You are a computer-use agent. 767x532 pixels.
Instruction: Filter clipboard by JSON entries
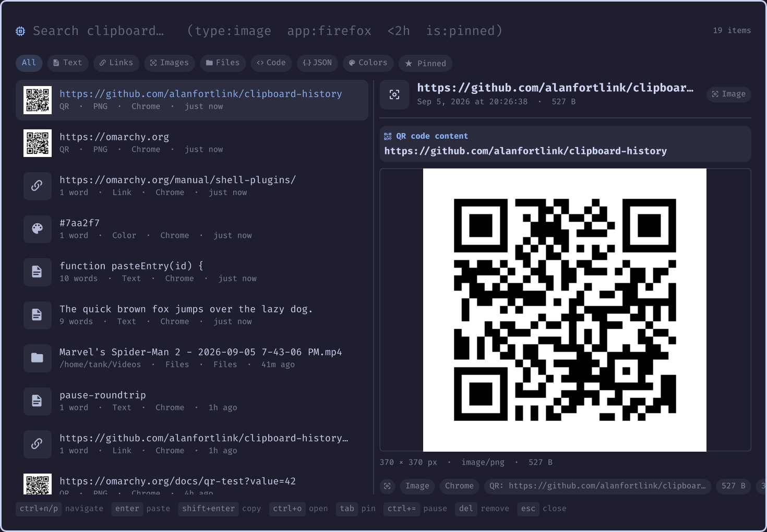click(x=317, y=63)
